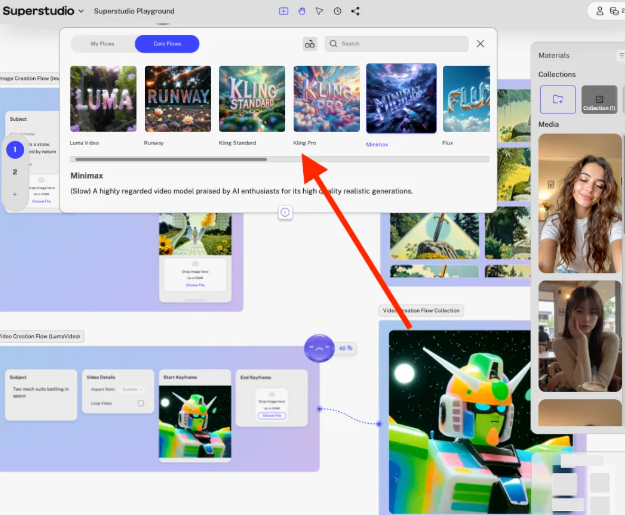Screen dimensions: 625x515
Task: Toggle the Loop Video checkbox
Action: pyautogui.click(x=141, y=403)
